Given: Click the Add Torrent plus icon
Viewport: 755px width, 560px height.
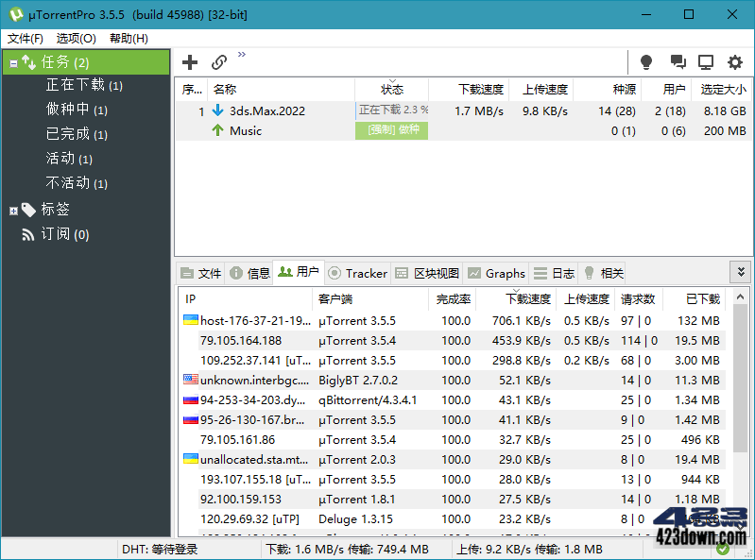Looking at the screenshot, I should (x=190, y=62).
